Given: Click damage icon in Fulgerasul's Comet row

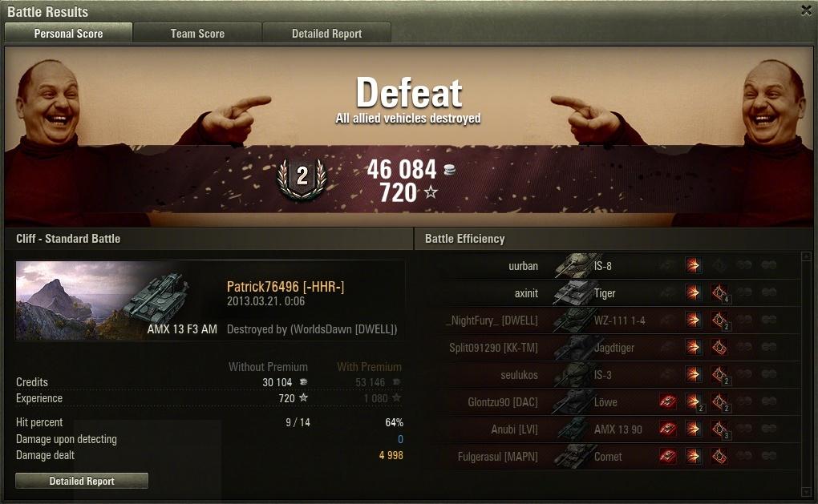Looking at the screenshot, I should coord(694,456).
